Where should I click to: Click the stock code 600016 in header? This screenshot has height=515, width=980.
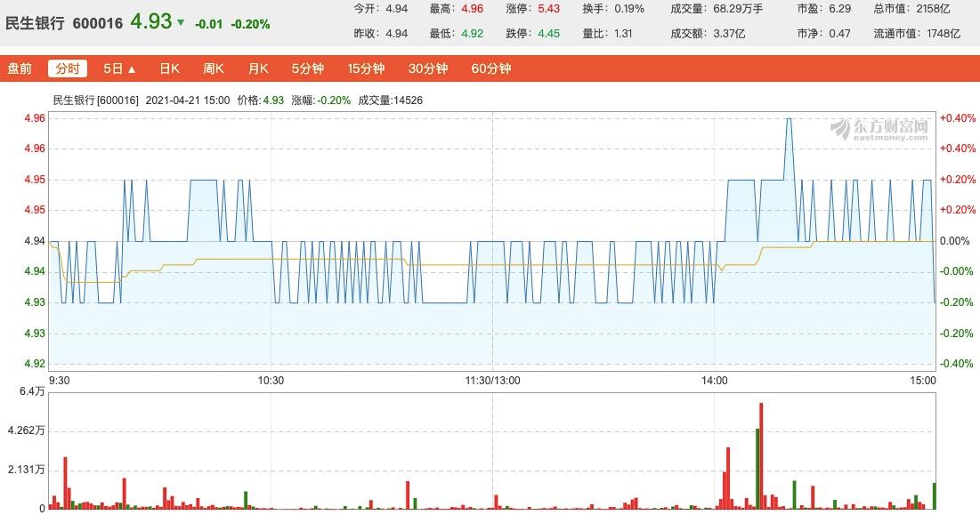[x=96, y=24]
